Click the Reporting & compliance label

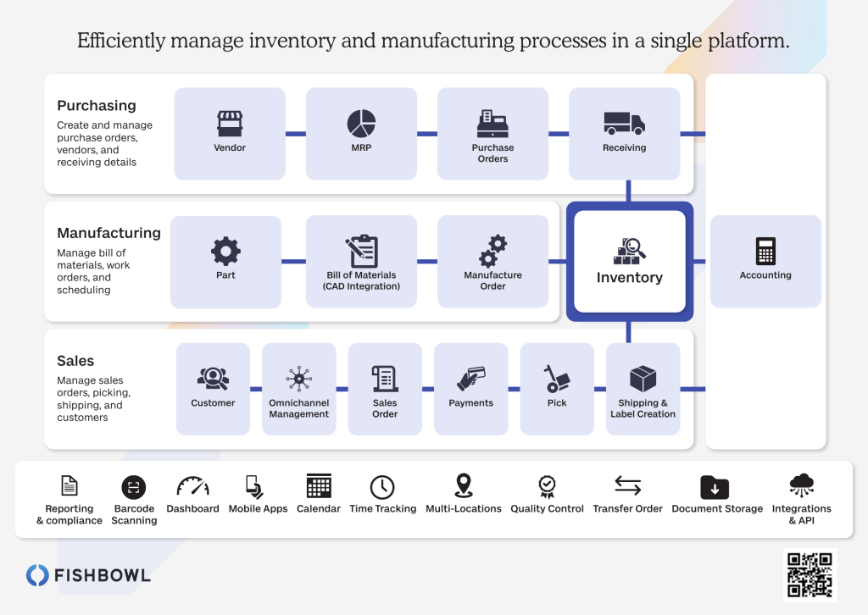[70, 514]
